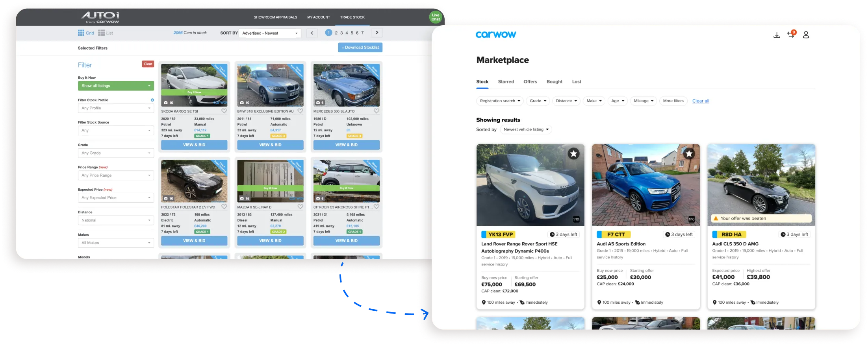This screenshot has width=868, height=345.
Task: Go to previous page arrow in AUTOi
Action: pos(312,33)
